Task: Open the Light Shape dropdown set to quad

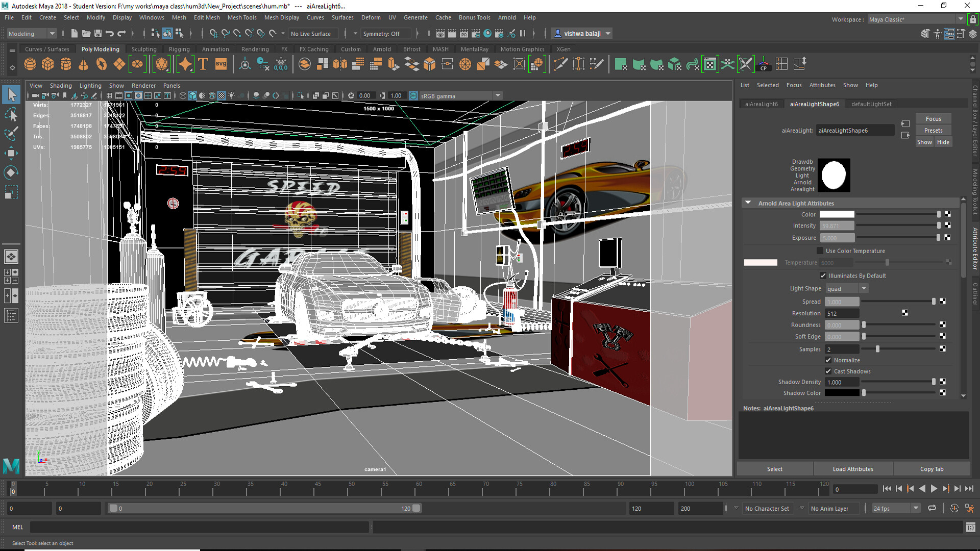Action: pos(846,288)
